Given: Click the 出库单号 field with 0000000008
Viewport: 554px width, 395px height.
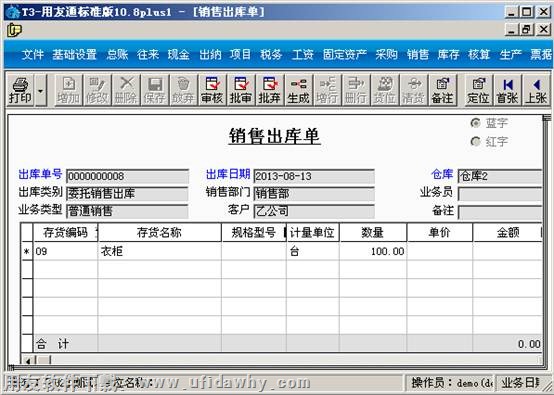Looking at the screenshot, I should pos(128,176).
